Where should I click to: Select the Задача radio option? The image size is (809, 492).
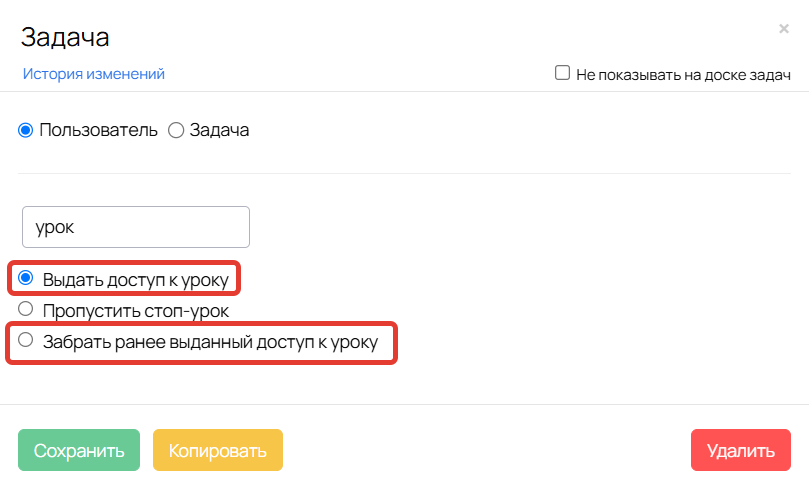coord(176,130)
